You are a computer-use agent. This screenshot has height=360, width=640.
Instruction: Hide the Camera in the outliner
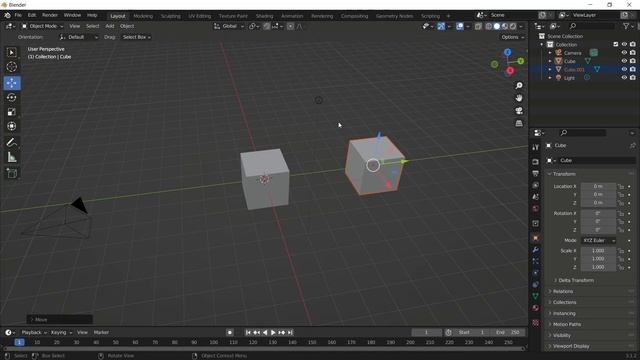[624, 53]
